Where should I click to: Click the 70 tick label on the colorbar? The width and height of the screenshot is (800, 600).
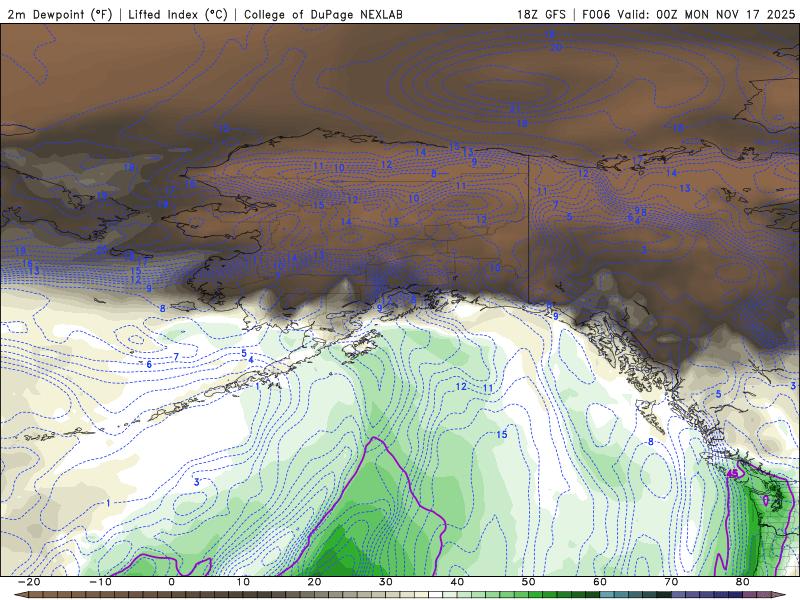tap(671, 582)
